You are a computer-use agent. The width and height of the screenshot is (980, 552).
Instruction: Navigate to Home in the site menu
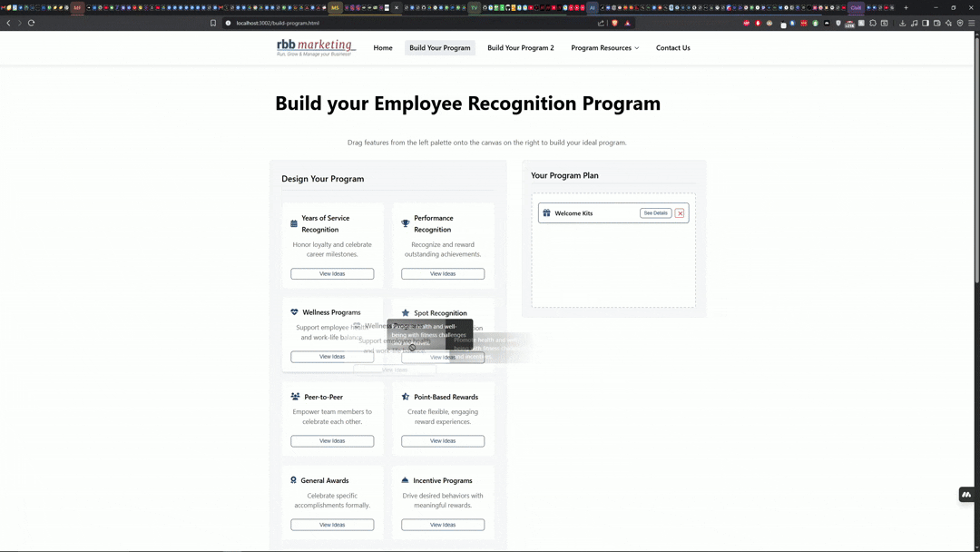pyautogui.click(x=382, y=47)
